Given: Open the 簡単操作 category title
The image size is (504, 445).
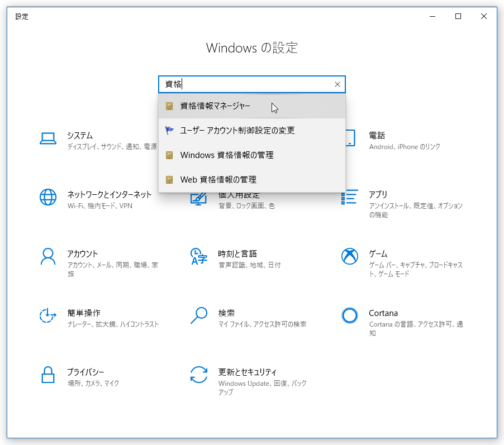Looking at the screenshot, I should coord(84,313).
